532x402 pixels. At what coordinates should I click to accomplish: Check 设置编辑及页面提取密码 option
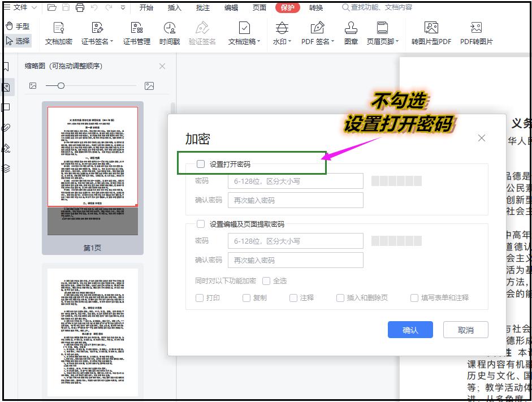tap(201, 223)
